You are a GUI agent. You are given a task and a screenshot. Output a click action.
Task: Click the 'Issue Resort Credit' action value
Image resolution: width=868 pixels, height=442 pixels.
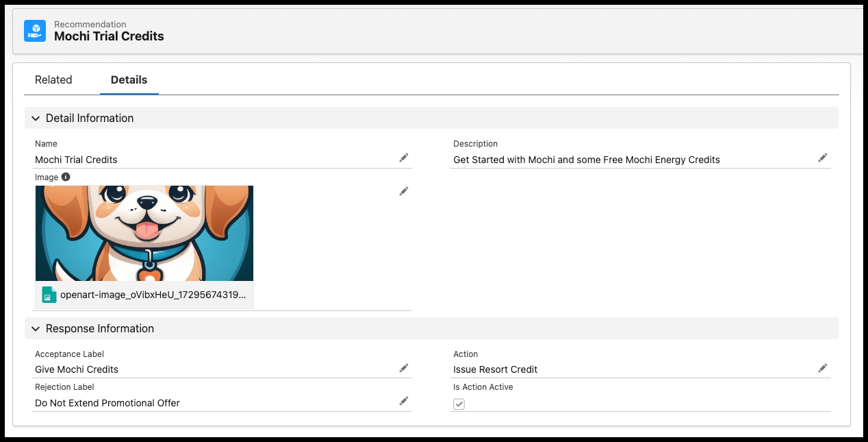[x=495, y=369]
